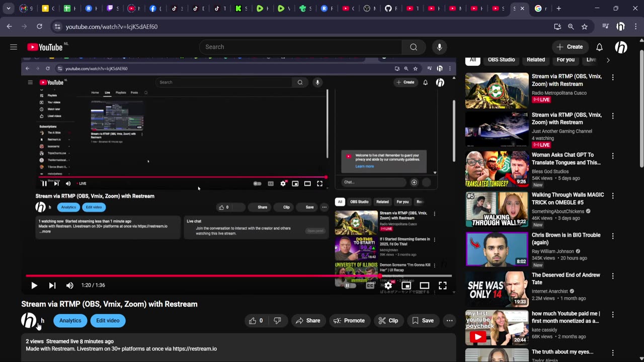The image size is (644, 362).
Task: Like this video
Action: pos(256,320)
